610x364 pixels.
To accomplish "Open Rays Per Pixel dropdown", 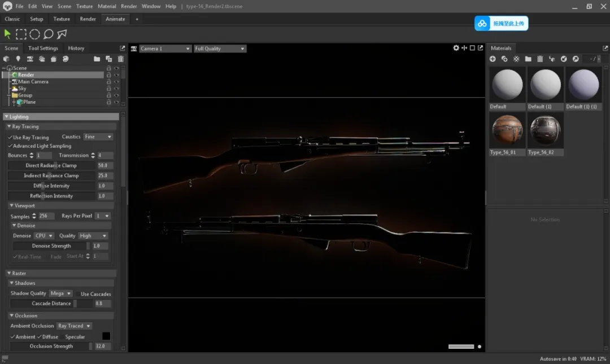I will tap(102, 216).
